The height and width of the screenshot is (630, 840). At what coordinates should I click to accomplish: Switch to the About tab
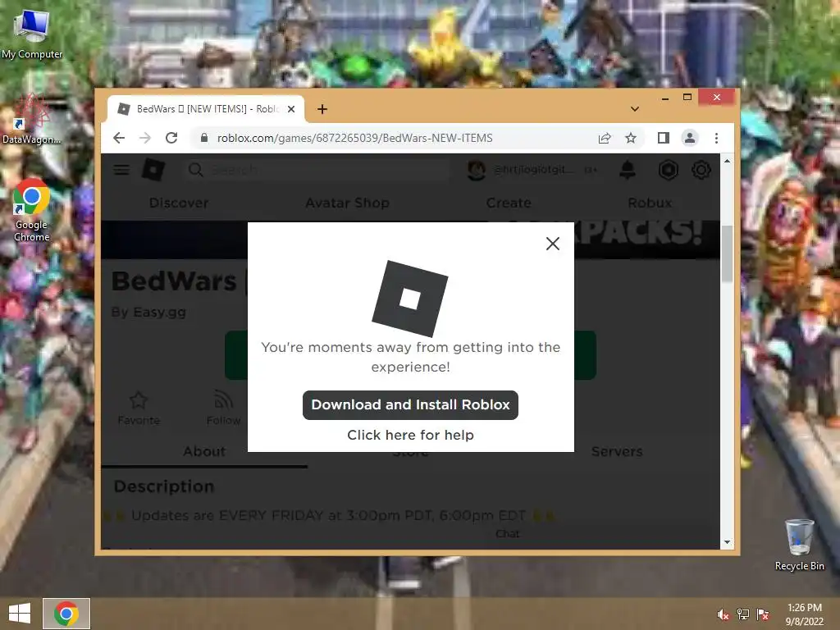click(x=204, y=452)
